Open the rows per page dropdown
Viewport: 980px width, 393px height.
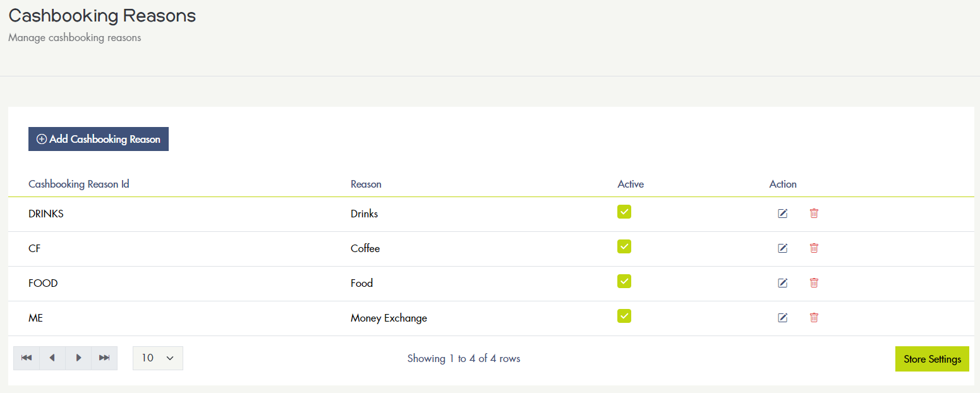tap(158, 358)
